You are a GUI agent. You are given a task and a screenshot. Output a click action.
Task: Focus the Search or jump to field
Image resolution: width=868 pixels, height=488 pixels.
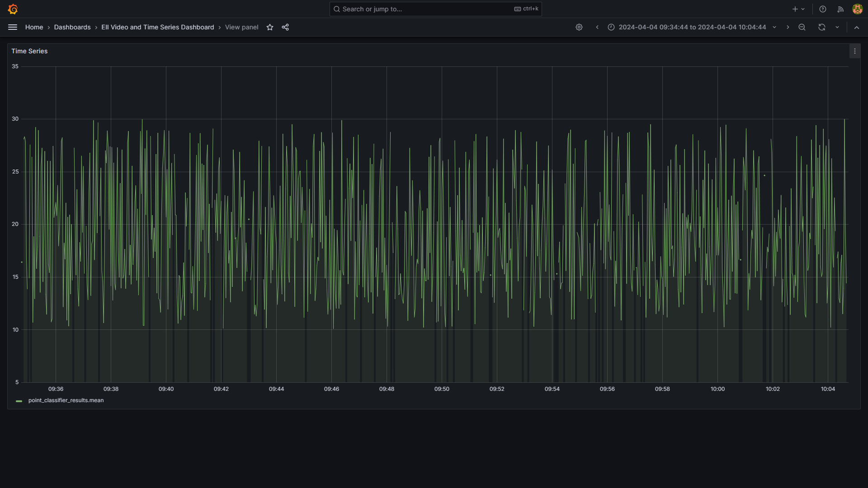click(x=435, y=9)
